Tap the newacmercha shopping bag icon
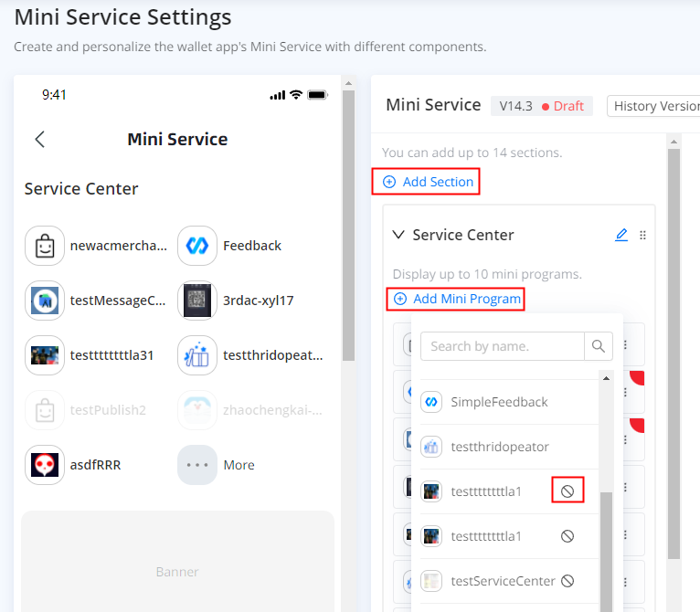This screenshot has width=700, height=612. 45,246
